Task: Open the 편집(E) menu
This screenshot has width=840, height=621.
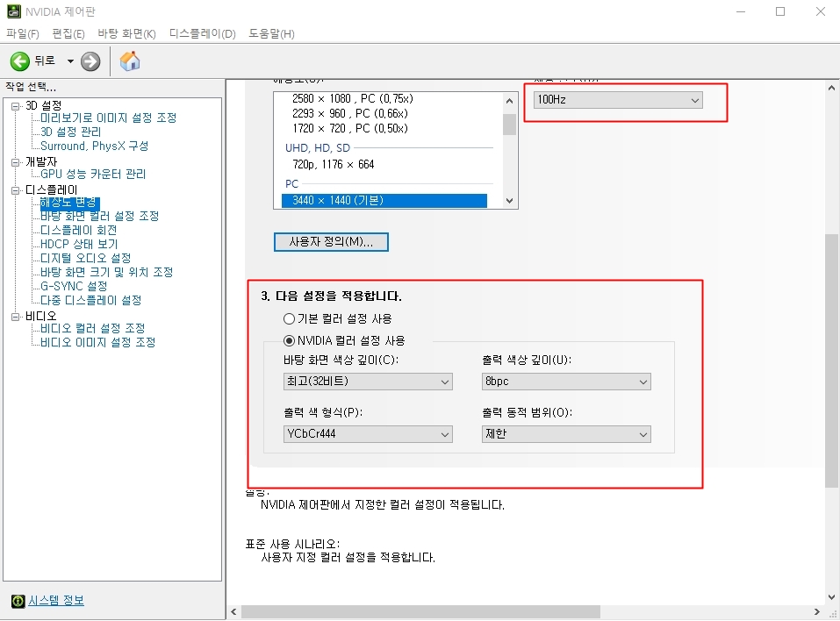Action: (x=68, y=33)
